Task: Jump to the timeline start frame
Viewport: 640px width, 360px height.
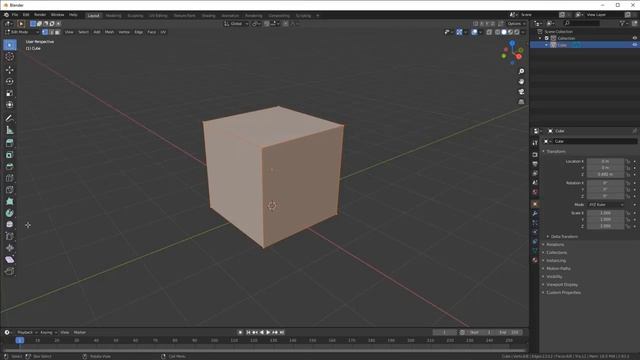Action: click(x=248, y=332)
